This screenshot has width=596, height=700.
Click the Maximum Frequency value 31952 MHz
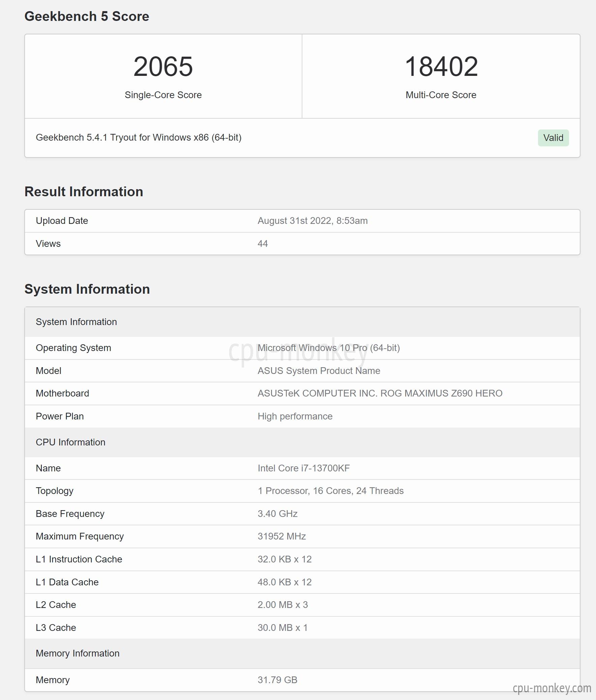point(281,536)
